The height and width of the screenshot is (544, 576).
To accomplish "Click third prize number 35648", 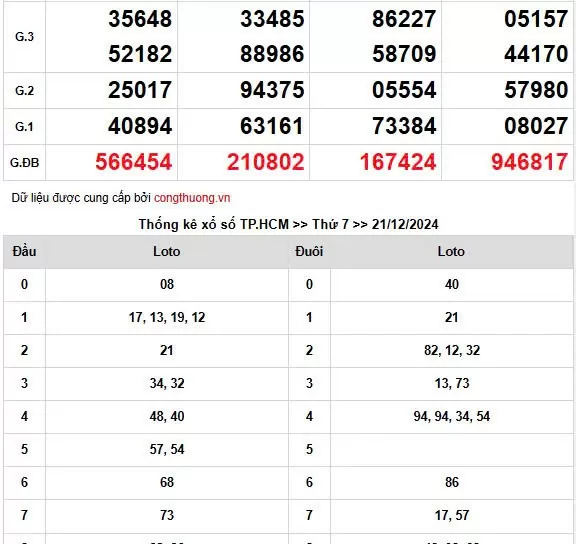I will tap(140, 19).
